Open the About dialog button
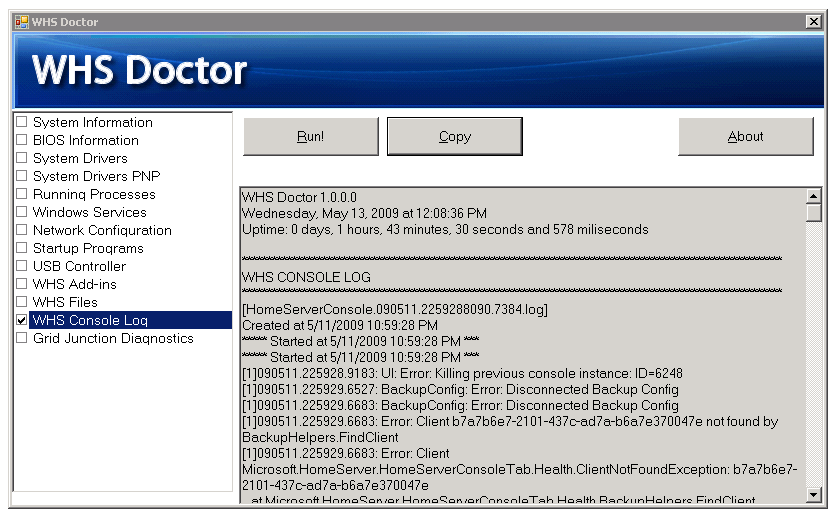The width and height of the screenshot is (834, 520). [x=746, y=137]
